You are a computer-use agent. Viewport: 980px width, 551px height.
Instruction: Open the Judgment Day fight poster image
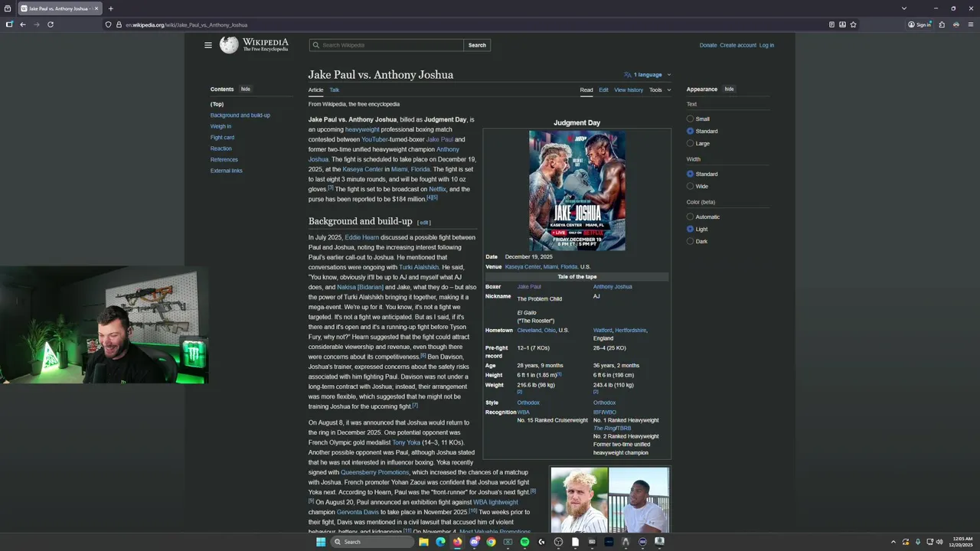577,191
